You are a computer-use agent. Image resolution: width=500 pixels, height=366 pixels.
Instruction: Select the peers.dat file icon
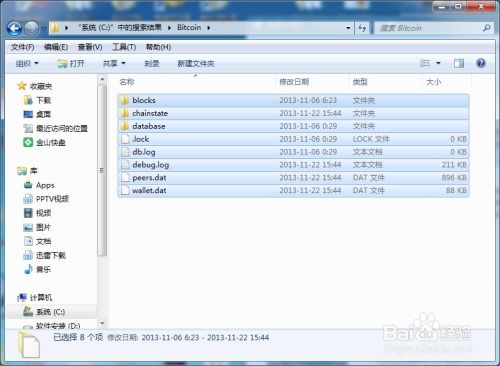[x=125, y=177]
